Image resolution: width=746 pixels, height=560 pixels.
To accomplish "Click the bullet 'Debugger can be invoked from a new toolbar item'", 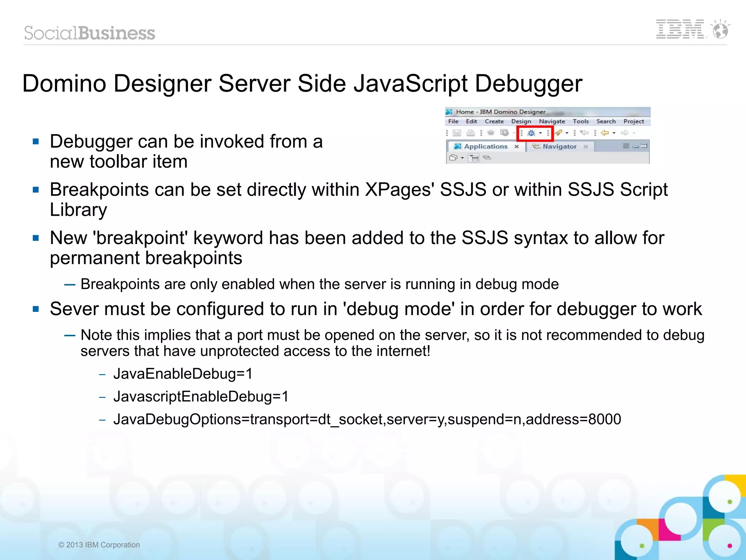I will coord(186,151).
